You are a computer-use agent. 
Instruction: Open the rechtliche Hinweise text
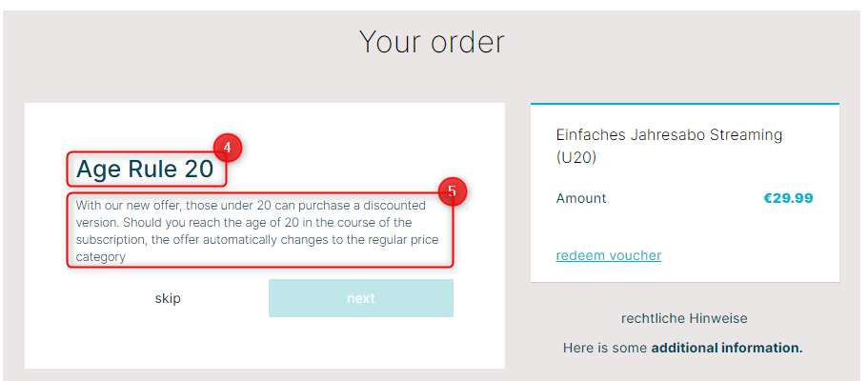[x=684, y=318]
